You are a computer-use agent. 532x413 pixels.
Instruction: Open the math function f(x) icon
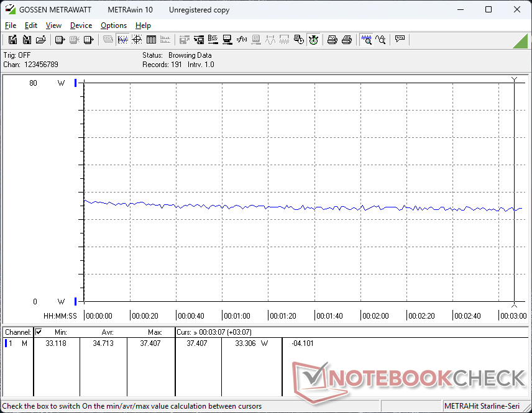coord(242,40)
